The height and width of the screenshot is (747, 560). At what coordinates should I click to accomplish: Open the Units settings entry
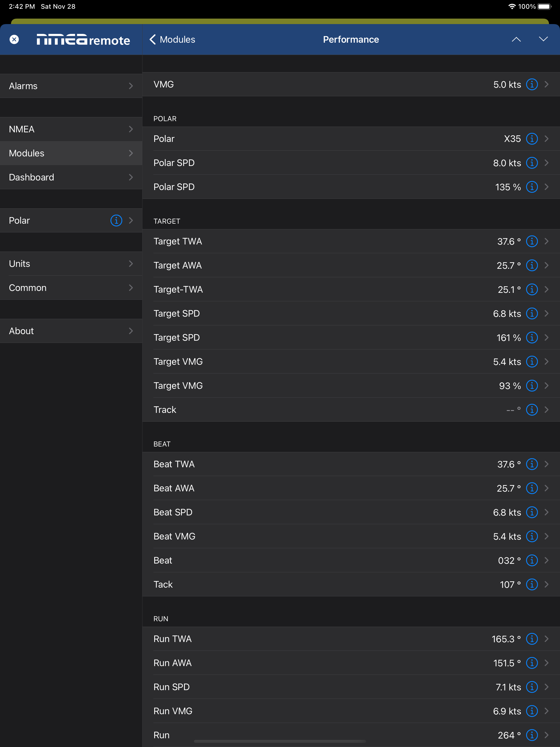pyautogui.click(x=71, y=264)
